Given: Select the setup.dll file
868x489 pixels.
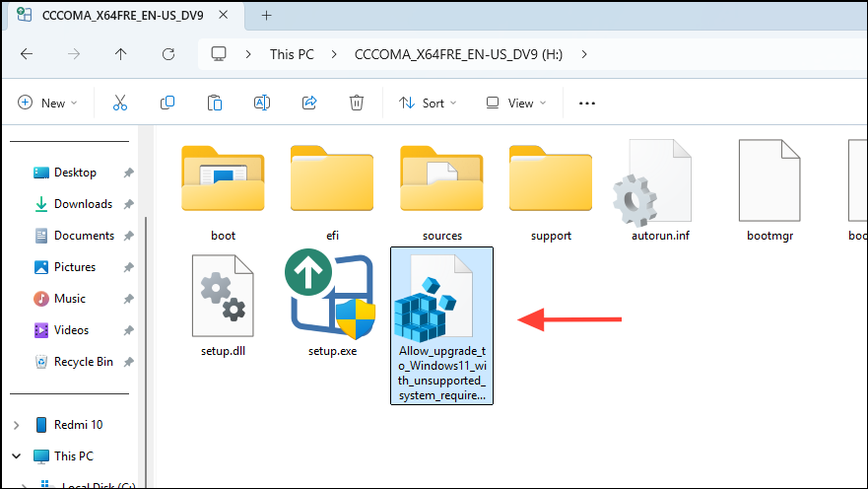Looking at the screenshot, I should pyautogui.click(x=223, y=306).
